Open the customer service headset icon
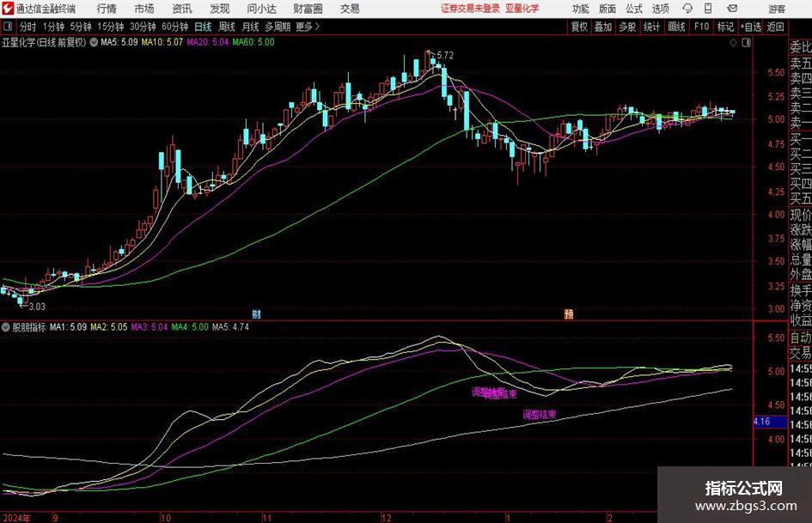Screen dimensions: 812x523 [x=687, y=9]
